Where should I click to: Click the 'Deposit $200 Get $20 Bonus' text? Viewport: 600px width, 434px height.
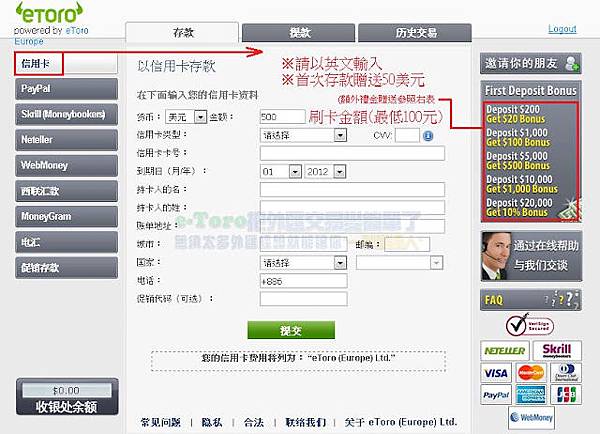(515, 114)
